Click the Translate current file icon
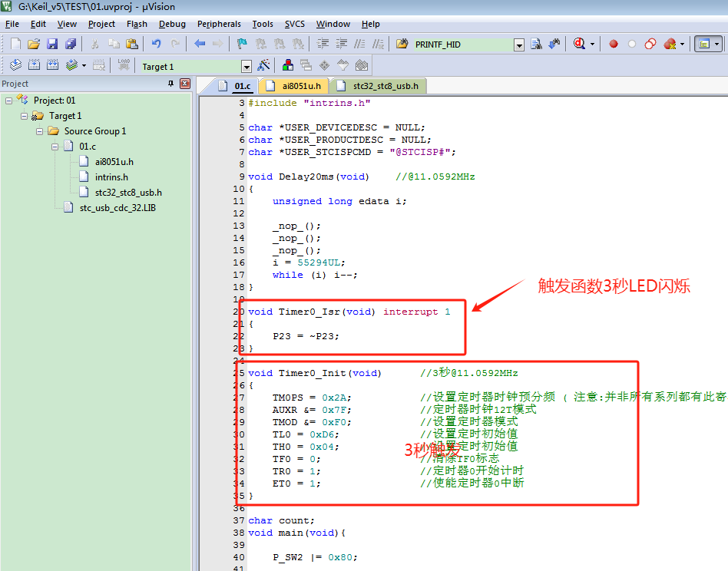This screenshot has height=571, width=728. pyautogui.click(x=15, y=65)
